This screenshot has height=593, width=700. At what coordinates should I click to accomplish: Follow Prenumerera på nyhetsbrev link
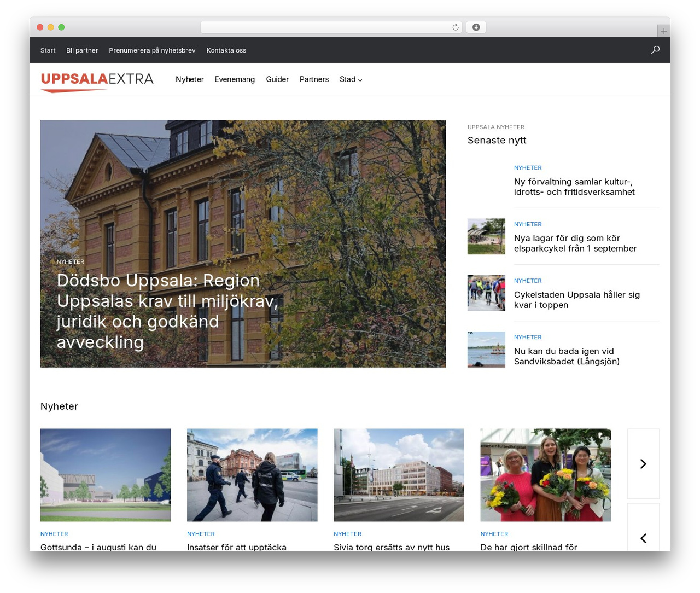(152, 50)
